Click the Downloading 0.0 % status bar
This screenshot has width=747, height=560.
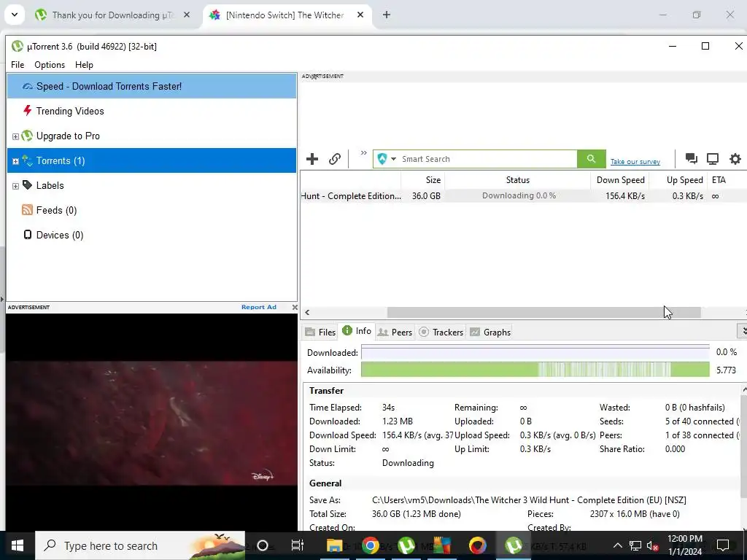click(519, 195)
